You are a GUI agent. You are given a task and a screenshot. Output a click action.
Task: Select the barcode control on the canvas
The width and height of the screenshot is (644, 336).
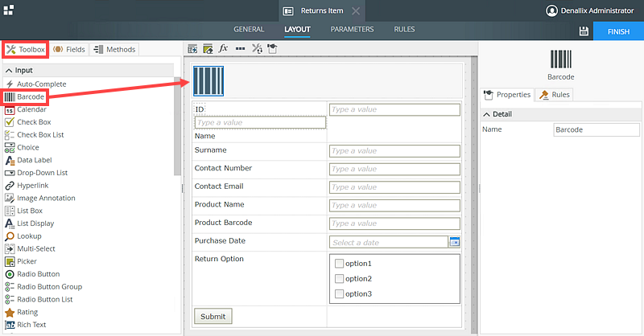208,81
